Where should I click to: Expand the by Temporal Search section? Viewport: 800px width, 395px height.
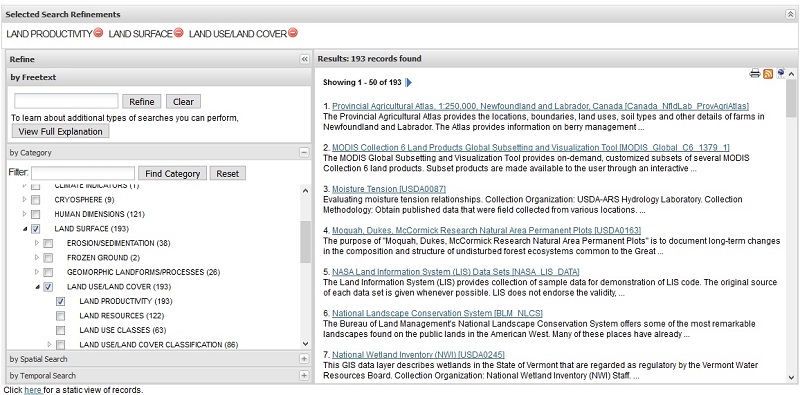point(304,376)
